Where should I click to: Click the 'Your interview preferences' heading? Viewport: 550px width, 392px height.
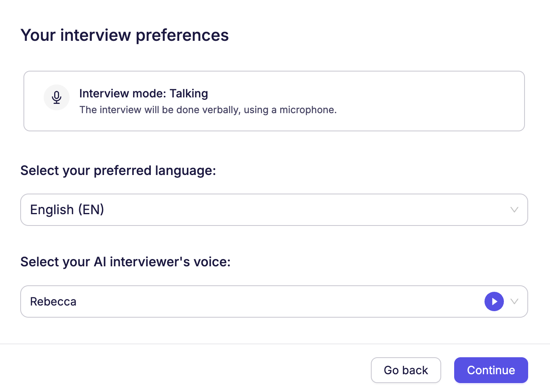click(125, 35)
